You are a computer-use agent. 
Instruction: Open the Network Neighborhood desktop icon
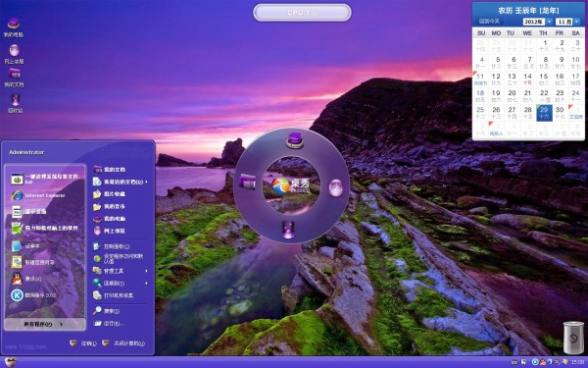[15, 53]
